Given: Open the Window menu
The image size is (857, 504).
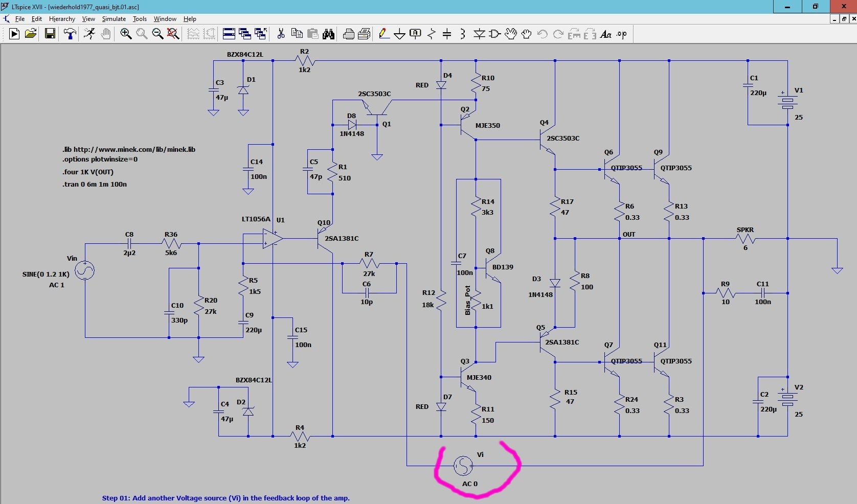Looking at the screenshot, I should pyautogui.click(x=165, y=19).
